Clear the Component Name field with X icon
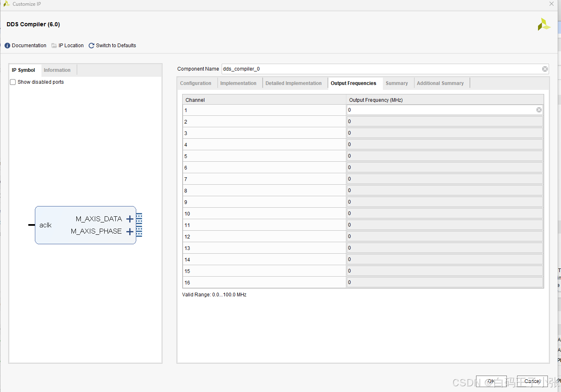 pyautogui.click(x=545, y=69)
